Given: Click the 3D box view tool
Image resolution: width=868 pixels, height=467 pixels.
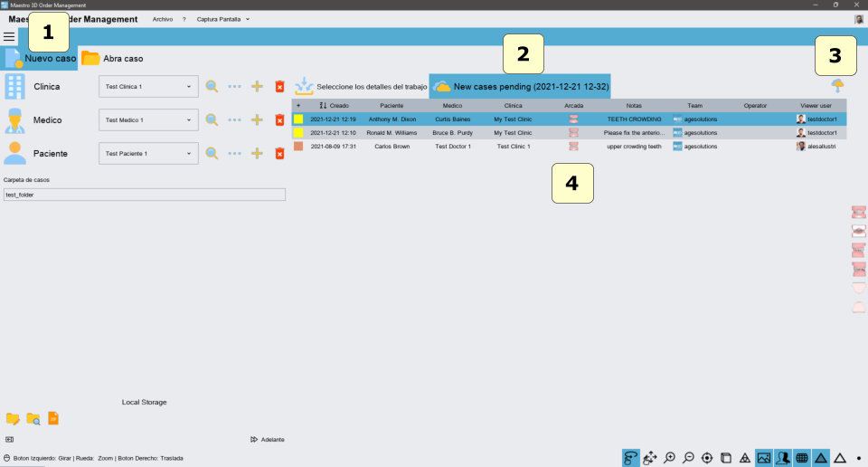Looking at the screenshot, I should tap(726, 458).
